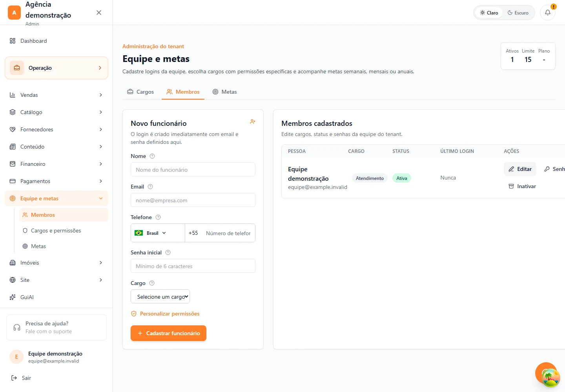
Task: Open GuiAI in the sidebar
Action: pyautogui.click(x=56, y=297)
